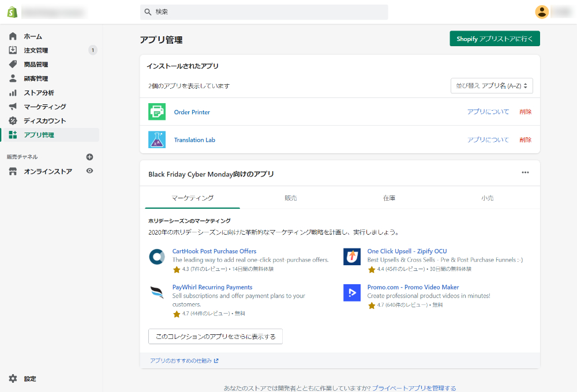
Task: Click the discount badge icon
Action: coord(13,120)
